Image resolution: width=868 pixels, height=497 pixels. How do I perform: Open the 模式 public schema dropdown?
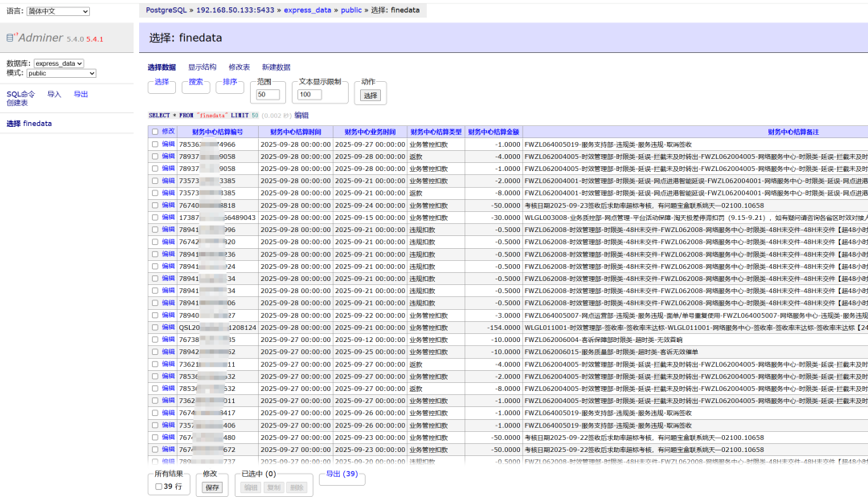click(x=61, y=73)
